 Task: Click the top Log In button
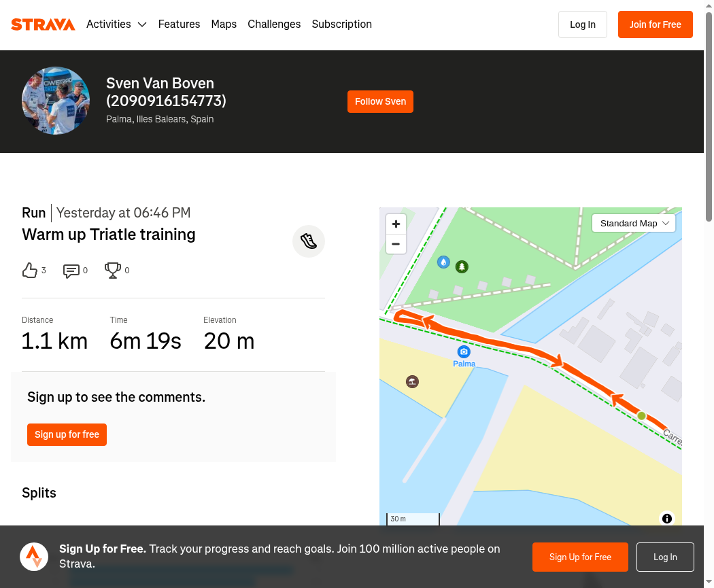click(582, 24)
